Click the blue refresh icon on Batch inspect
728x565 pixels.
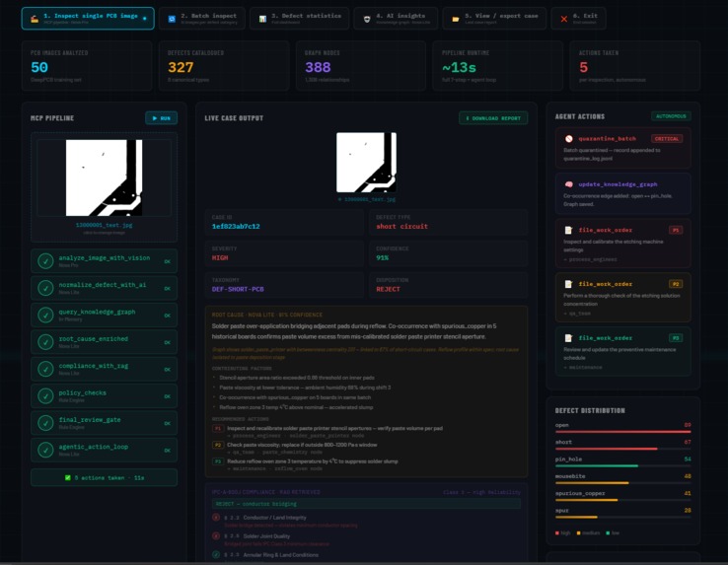(x=172, y=19)
